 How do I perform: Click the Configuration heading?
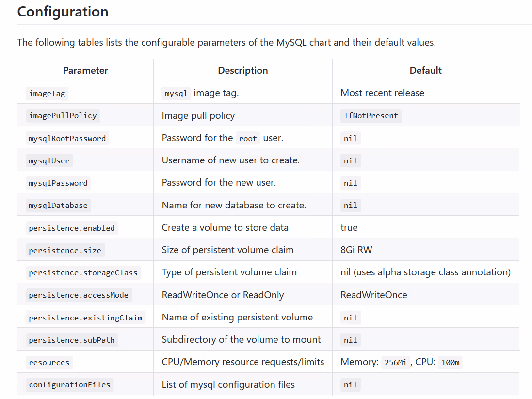click(x=63, y=12)
